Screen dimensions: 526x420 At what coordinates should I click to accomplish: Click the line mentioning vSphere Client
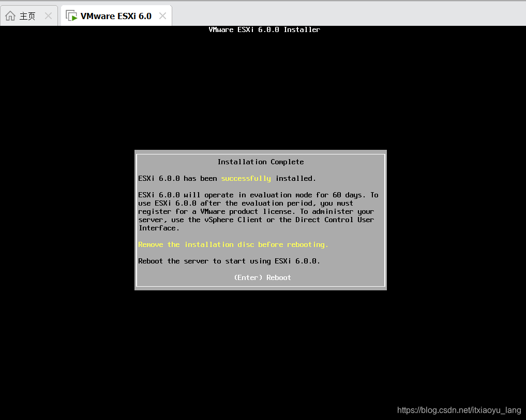point(256,220)
